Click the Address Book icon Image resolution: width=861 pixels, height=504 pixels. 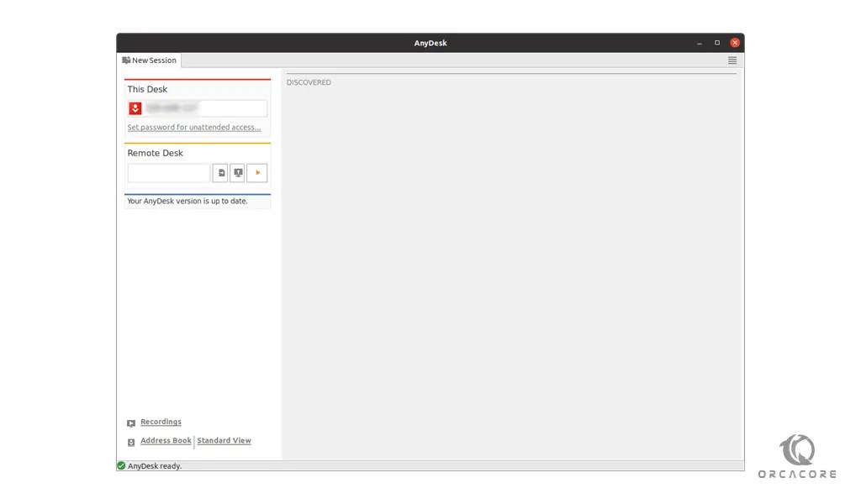tap(130, 441)
